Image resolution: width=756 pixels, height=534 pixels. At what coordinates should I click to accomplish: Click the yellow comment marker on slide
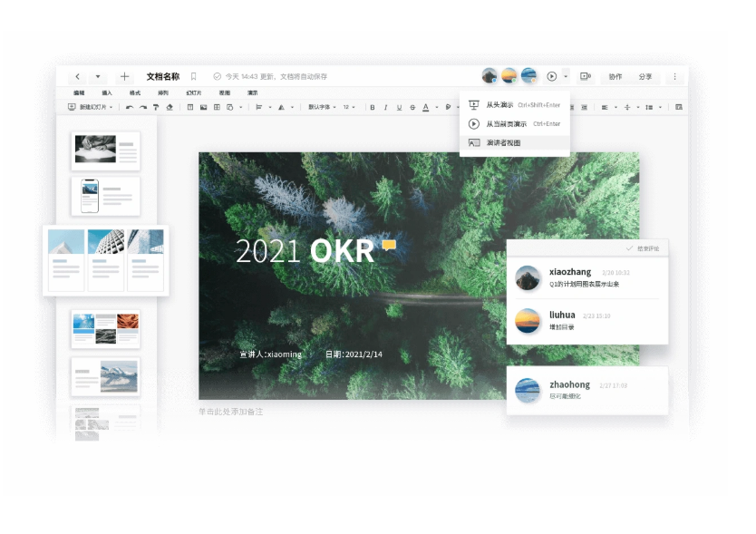point(389,245)
